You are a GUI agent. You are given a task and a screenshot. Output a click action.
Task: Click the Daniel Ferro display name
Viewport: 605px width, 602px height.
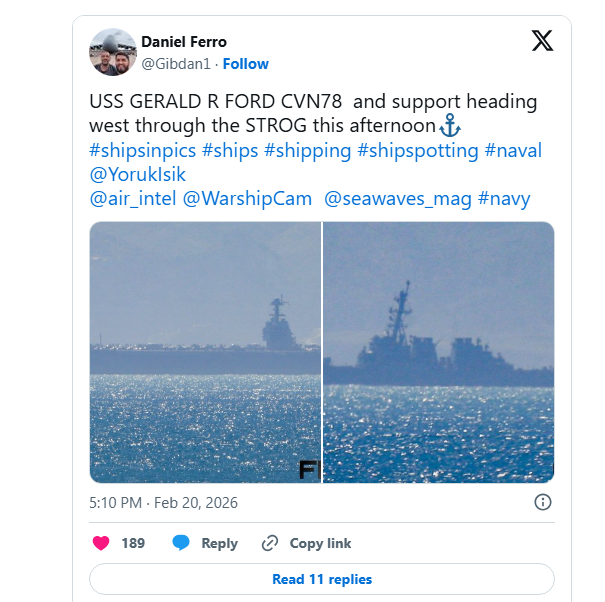point(184,42)
